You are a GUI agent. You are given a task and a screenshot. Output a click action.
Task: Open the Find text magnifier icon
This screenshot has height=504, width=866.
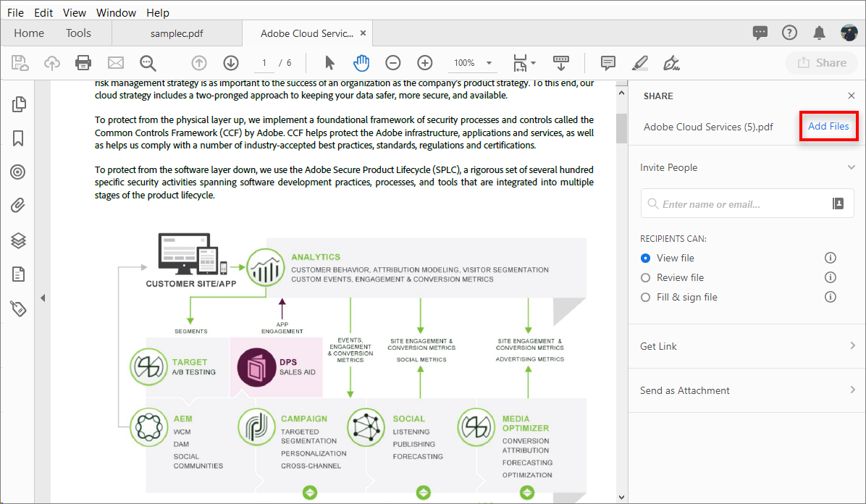(x=148, y=63)
